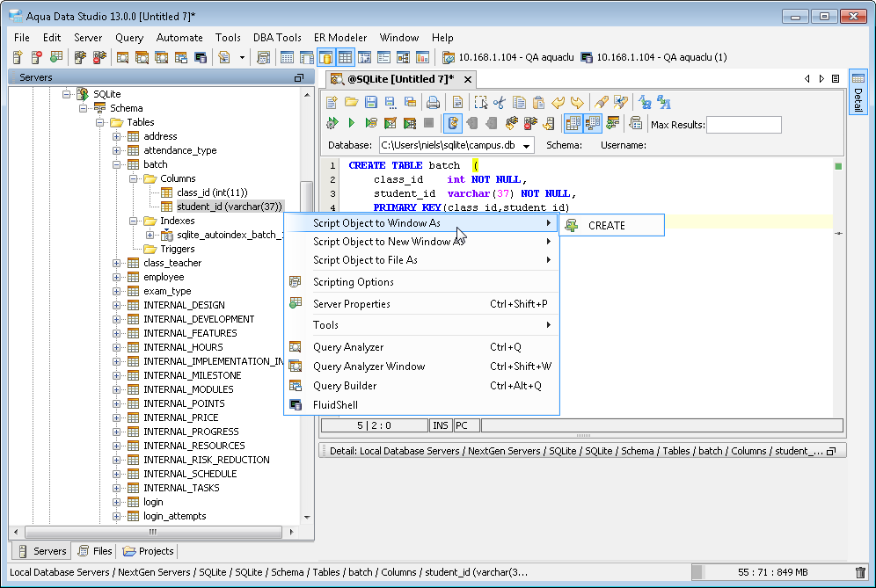Click the Paste clipboard icon
This screenshot has width=876, height=588.
(x=538, y=102)
